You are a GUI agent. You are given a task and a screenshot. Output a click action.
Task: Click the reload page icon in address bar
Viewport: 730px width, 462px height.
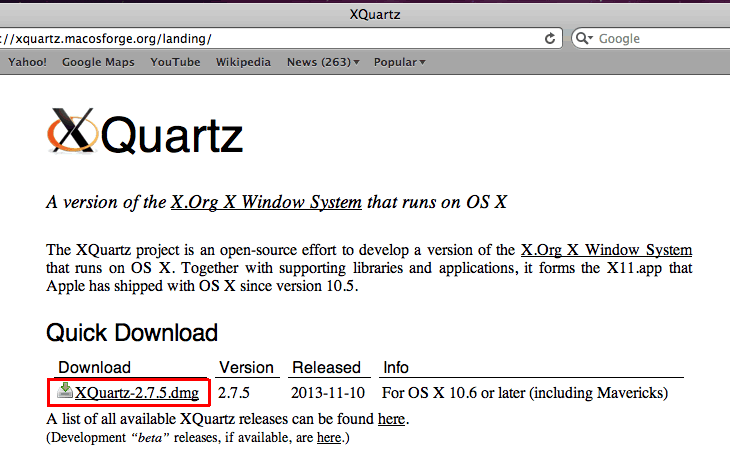550,39
